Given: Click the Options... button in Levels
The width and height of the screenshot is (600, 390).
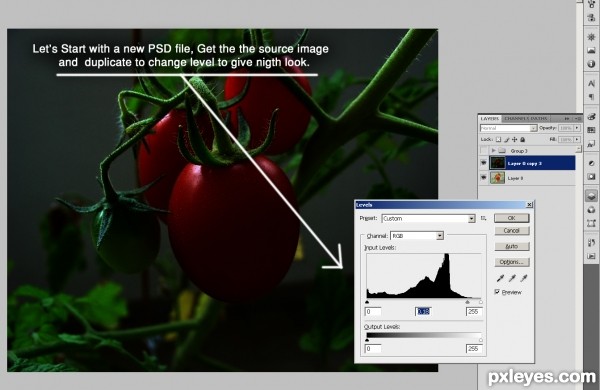Looking at the screenshot, I should (x=512, y=262).
